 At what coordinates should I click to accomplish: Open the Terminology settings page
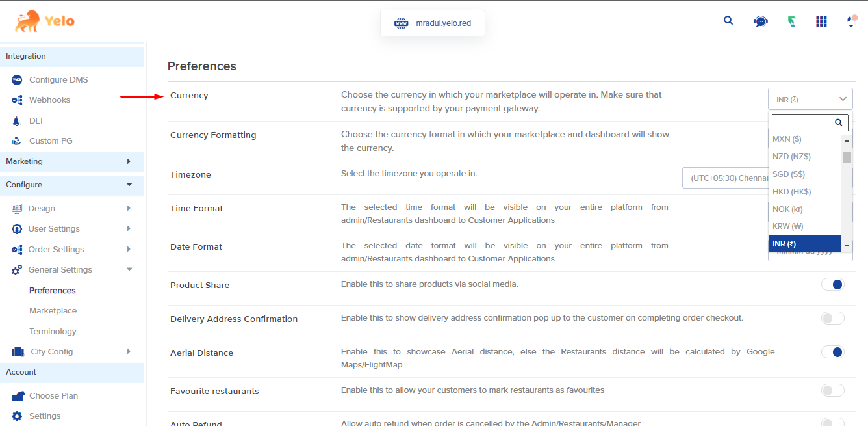pos(53,332)
